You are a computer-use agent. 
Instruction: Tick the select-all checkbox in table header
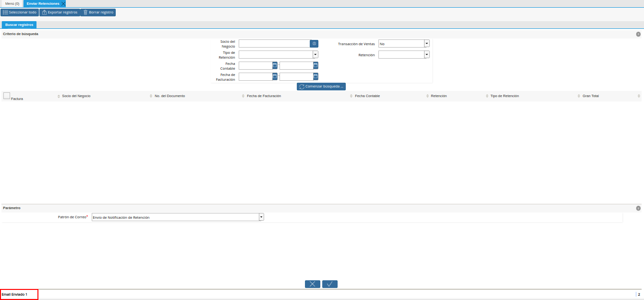tap(7, 96)
